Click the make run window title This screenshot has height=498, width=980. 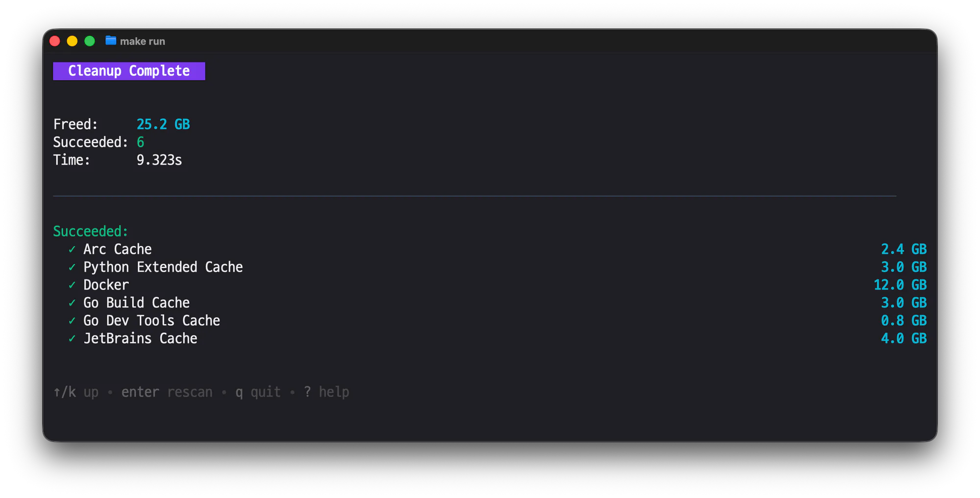[143, 42]
